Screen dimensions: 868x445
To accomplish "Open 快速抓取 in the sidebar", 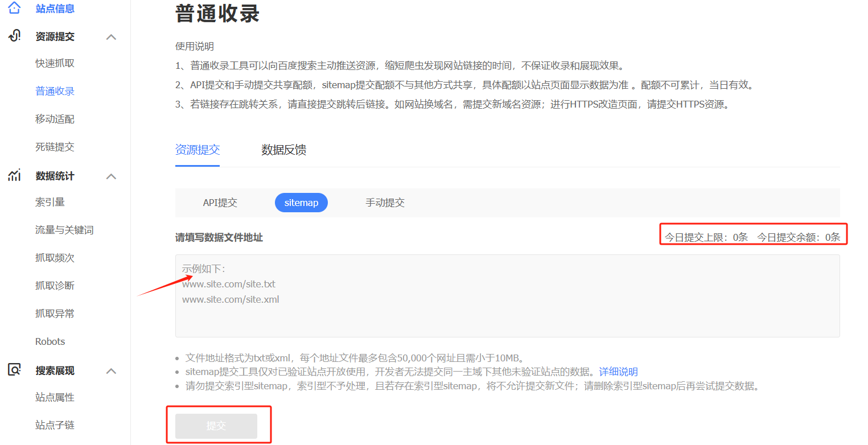I will [55, 63].
